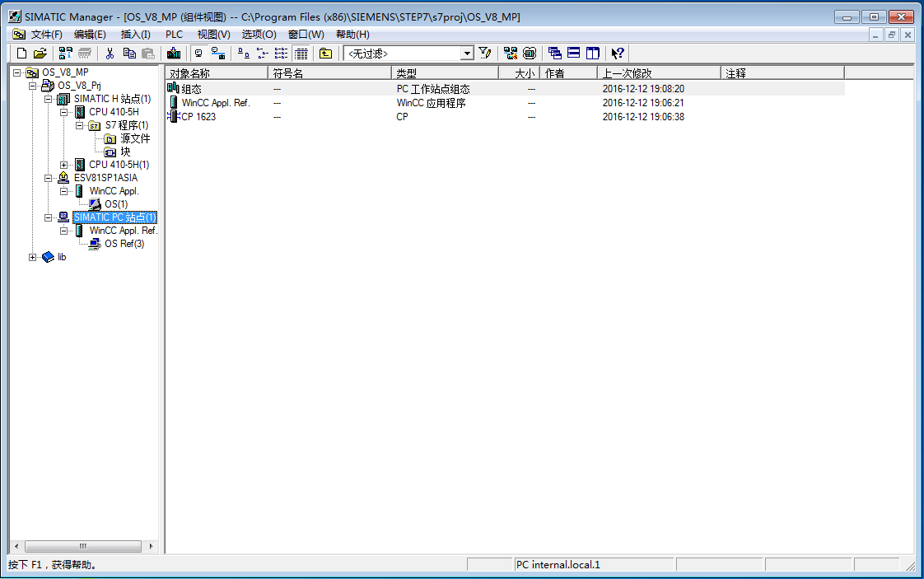The image size is (924, 579).
Task: Select the 块 blocks folder in the tree
Action: click(x=125, y=152)
